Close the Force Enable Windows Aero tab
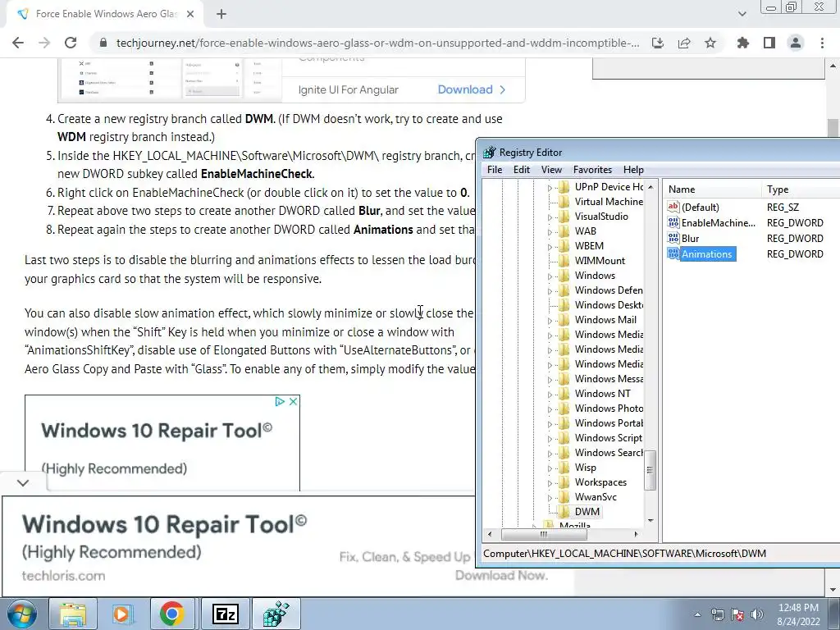 190,14
